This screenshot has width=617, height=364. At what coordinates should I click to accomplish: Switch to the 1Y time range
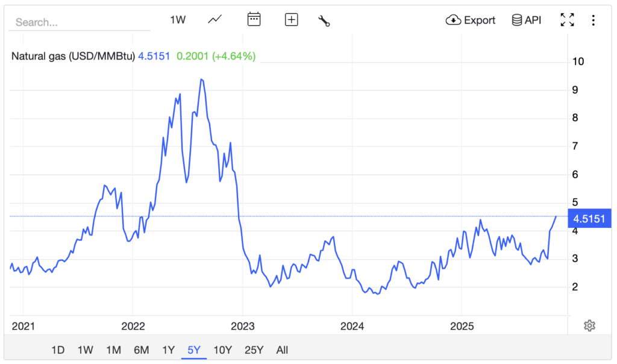click(x=169, y=350)
